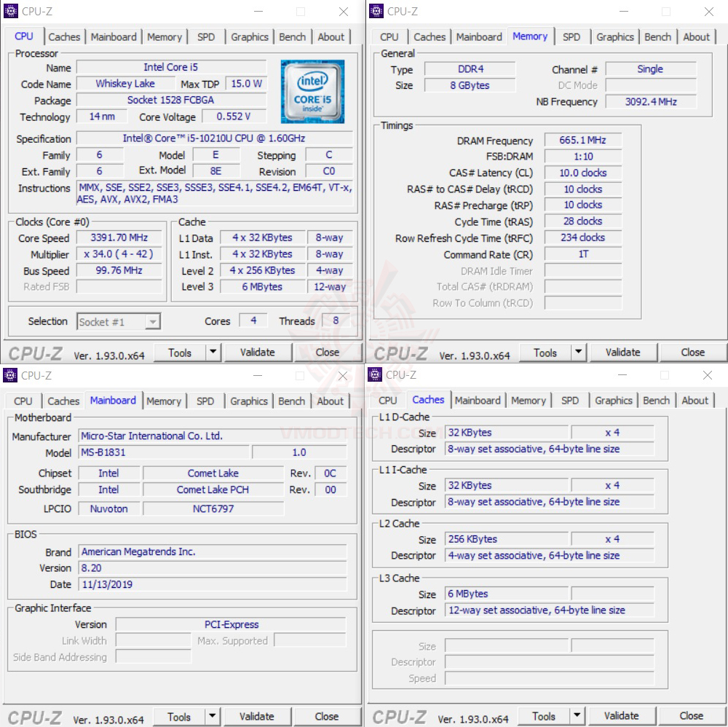Select Memory tab in Mainboard window

coord(164,401)
